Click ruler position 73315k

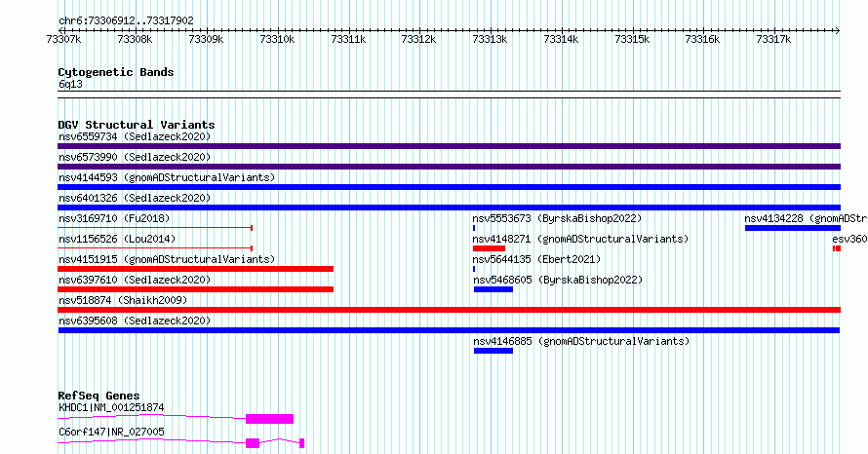632,39
